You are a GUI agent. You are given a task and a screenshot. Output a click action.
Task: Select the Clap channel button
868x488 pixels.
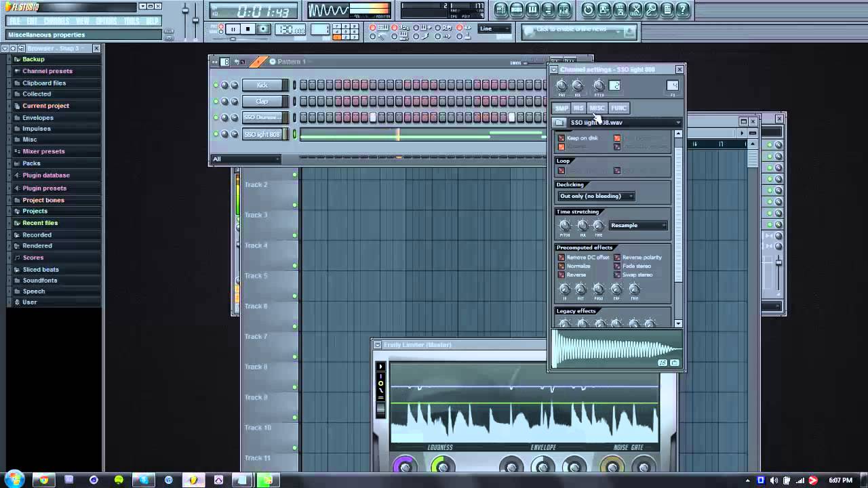262,102
